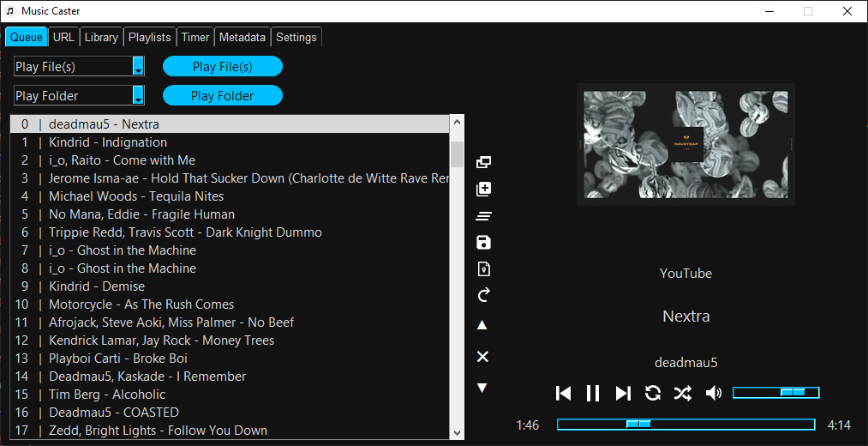The image size is (868, 446).
Task: Select "Kindrid - Indignation" in queue
Action: coord(230,142)
